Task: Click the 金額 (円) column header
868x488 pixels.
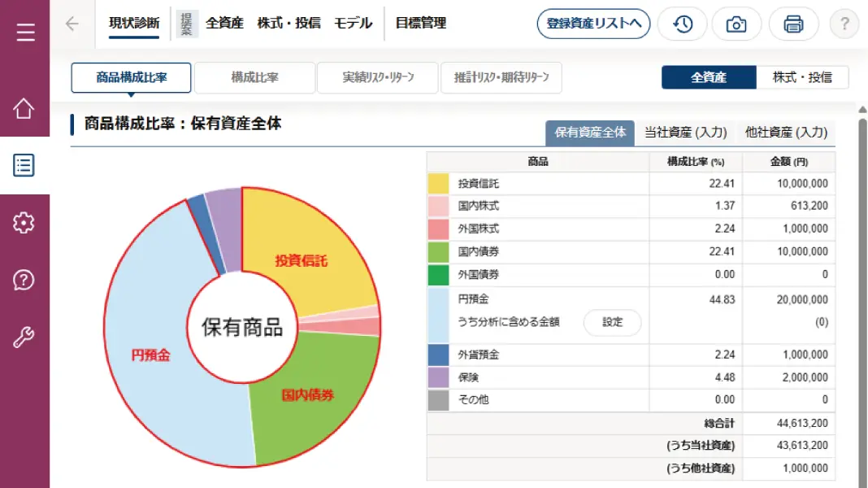Action: tap(789, 162)
